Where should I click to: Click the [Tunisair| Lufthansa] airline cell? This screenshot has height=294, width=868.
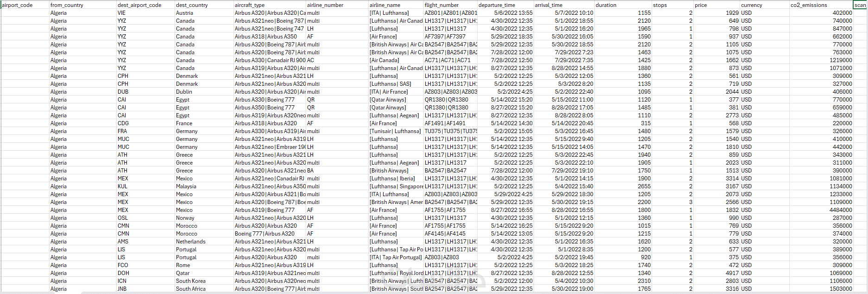396,131
